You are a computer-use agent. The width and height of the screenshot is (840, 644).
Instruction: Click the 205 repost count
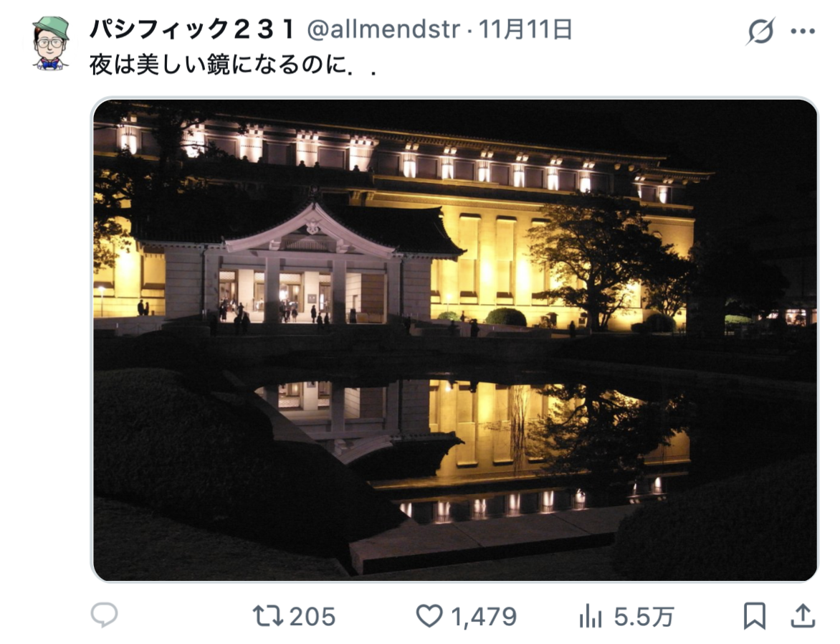pyautogui.click(x=312, y=617)
